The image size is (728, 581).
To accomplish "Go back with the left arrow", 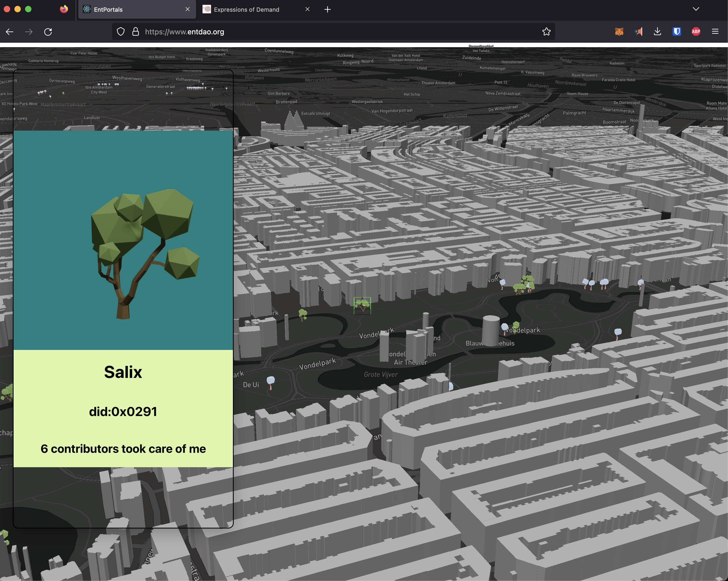I will tap(10, 32).
